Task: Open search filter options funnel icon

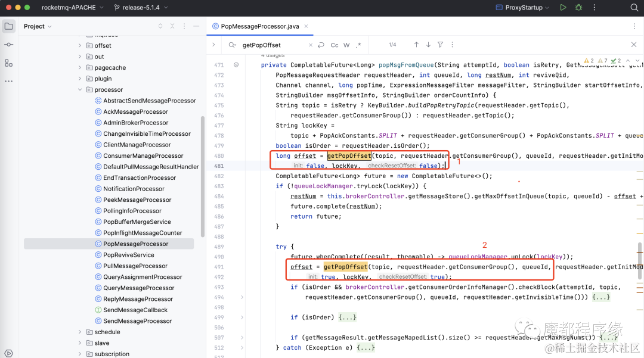Action: coord(440,45)
